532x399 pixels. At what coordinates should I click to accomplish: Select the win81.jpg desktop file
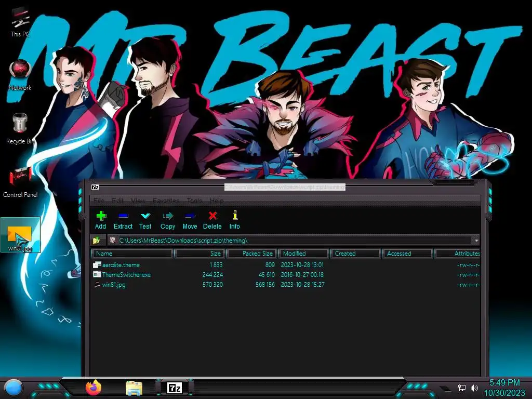[20, 235]
